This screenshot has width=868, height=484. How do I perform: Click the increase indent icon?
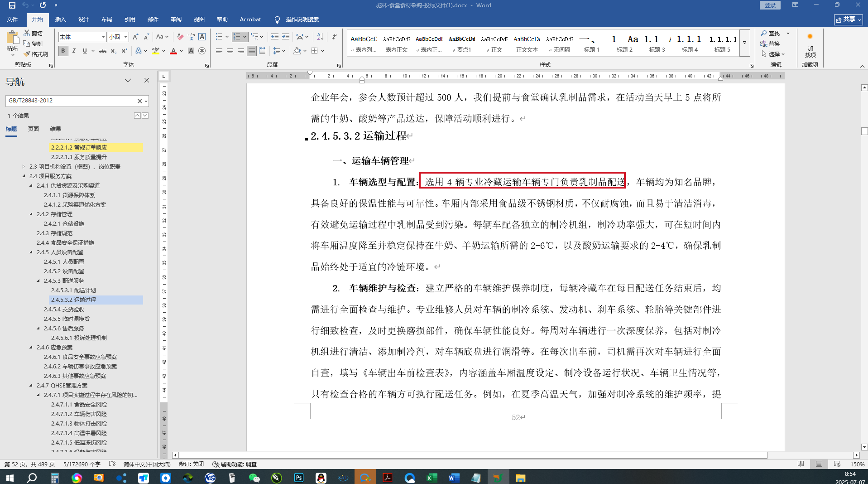(x=285, y=37)
